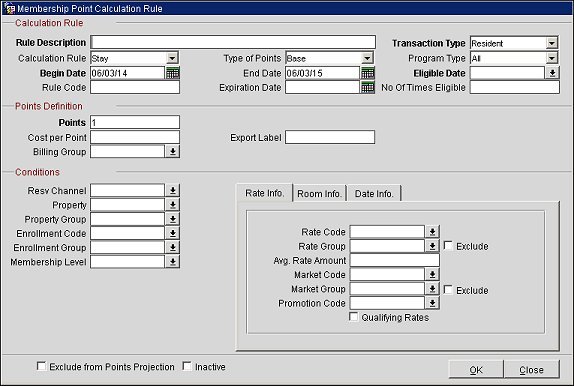The height and width of the screenshot is (386, 574).
Task: Open the Membership Level lookup list
Action: 172,262
